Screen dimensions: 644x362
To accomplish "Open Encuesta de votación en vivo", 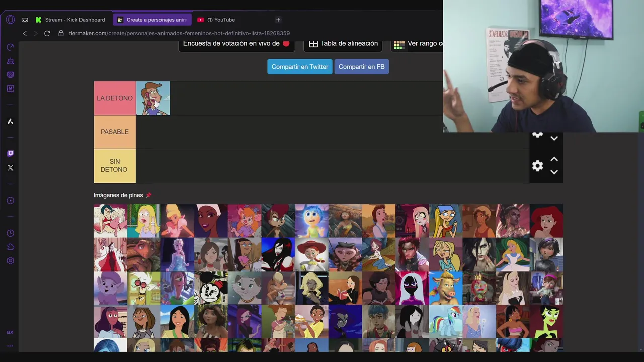I will (236, 45).
